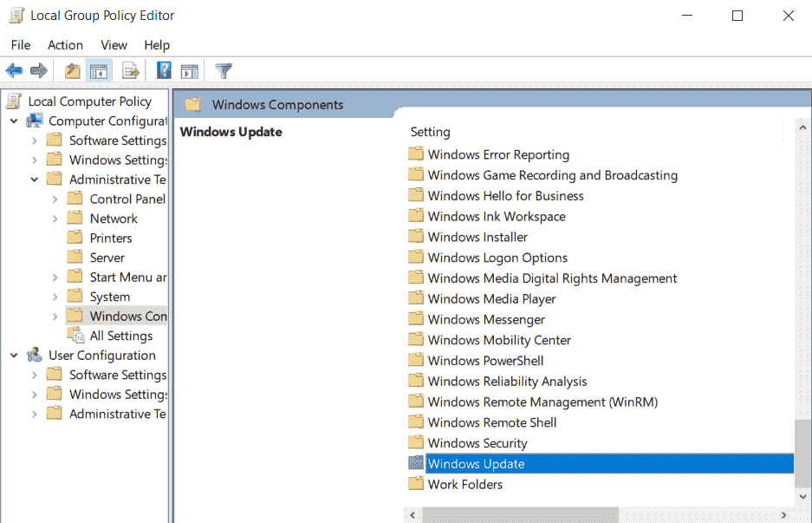Click the Forward arrow toolbar icon
Viewport: 812px width, 523px height.
coord(38,71)
